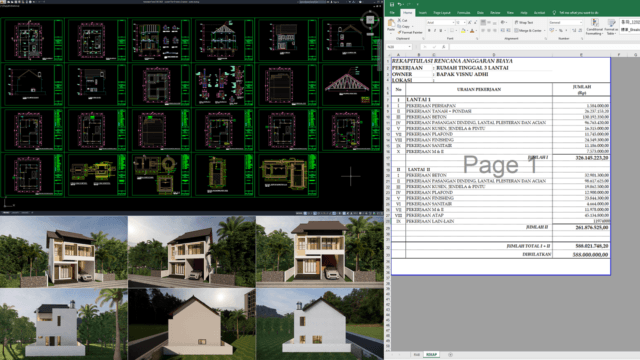Switch to the Insert ribbon tab
The image size is (640, 360).
point(422,13)
